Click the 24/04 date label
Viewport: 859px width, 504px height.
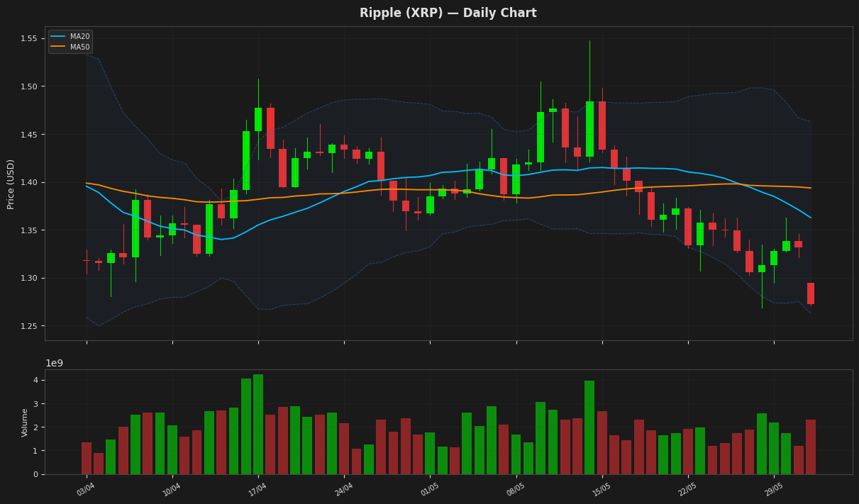click(x=343, y=489)
